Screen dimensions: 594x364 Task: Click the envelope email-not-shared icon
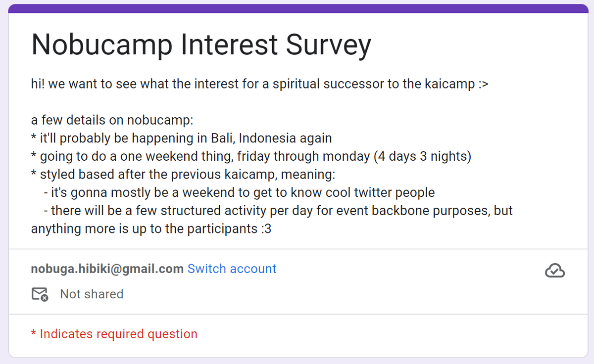40,294
